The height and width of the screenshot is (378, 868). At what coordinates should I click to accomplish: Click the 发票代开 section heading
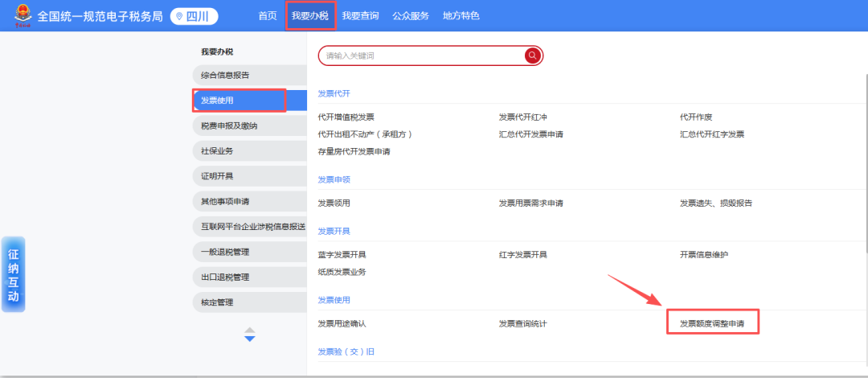click(334, 93)
